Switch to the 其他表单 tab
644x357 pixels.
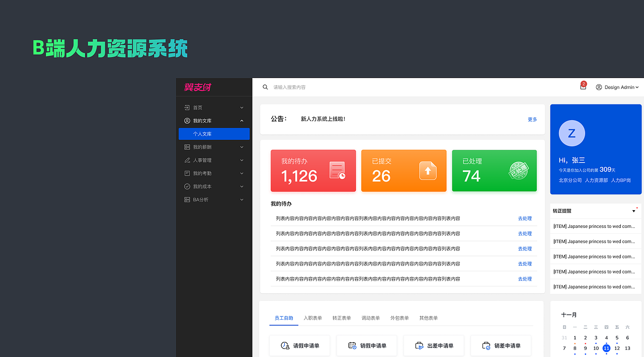point(429,318)
